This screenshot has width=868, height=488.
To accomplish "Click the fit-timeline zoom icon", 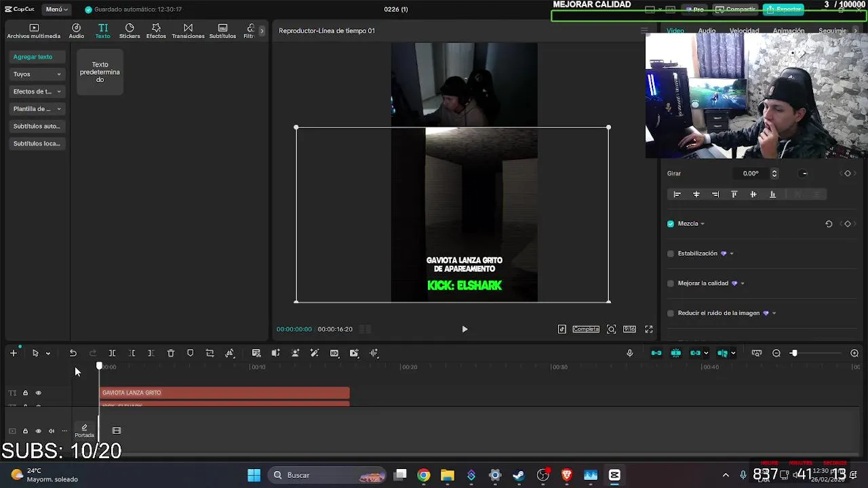I will pos(757,353).
